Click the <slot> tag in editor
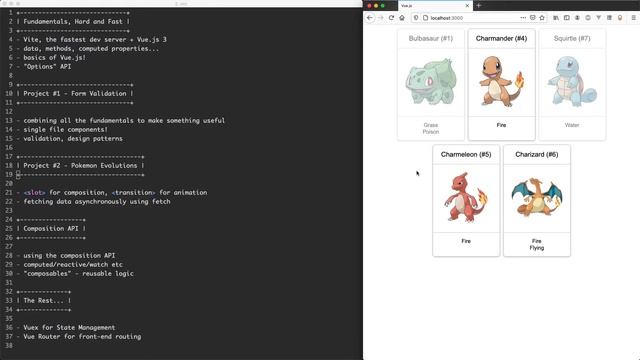This screenshot has width=640, height=360. (34, 192)
